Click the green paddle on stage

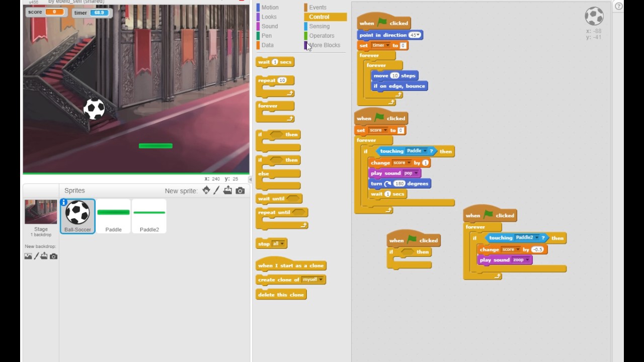155,146
